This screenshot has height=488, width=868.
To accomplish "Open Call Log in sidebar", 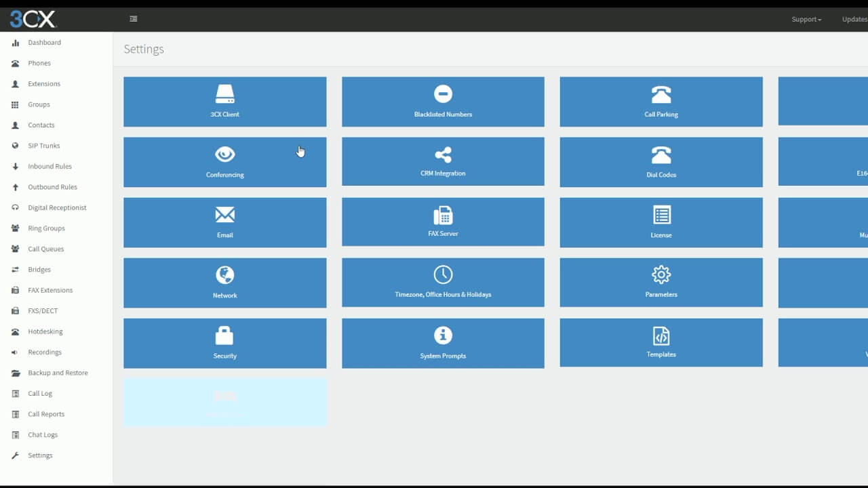I will coord(40,394).
